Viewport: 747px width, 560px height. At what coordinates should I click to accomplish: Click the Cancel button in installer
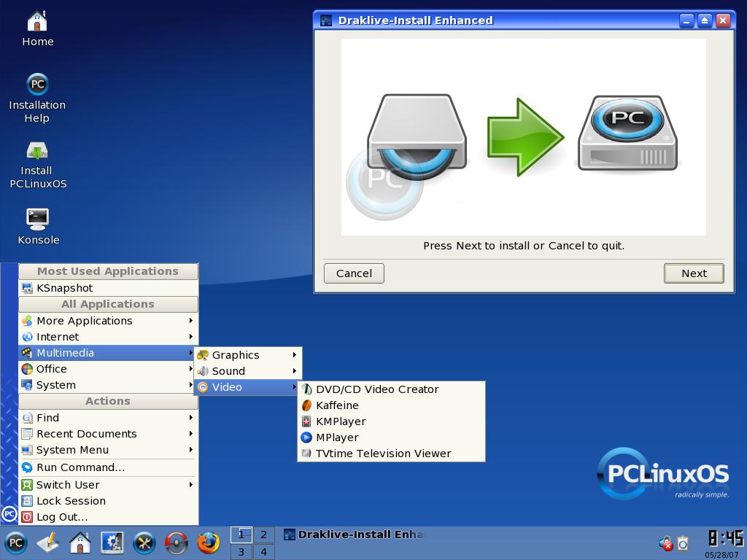point(354,273)
